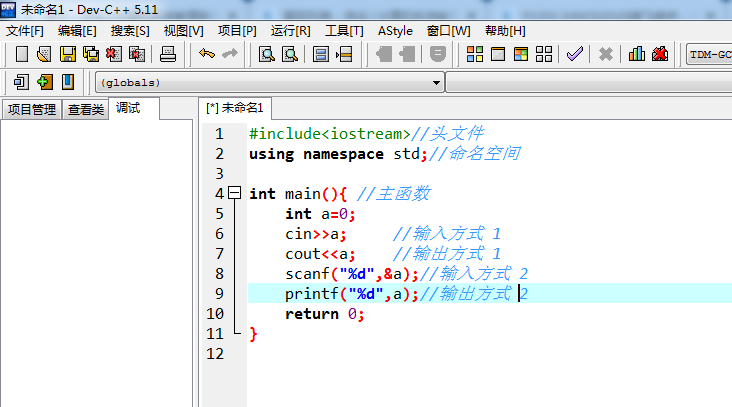732x407 pixels.
Task: Save all files with the stacked floppy disks icon
Action: [x=91, y=54]
